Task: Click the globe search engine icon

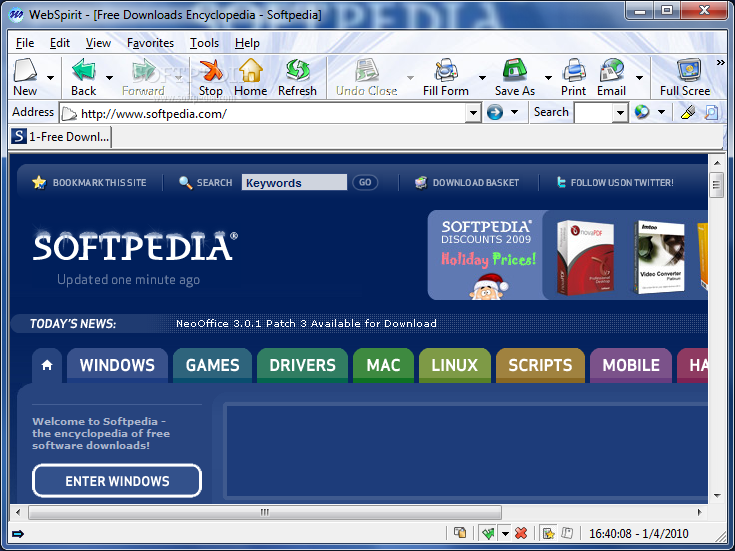Action: 642,112
